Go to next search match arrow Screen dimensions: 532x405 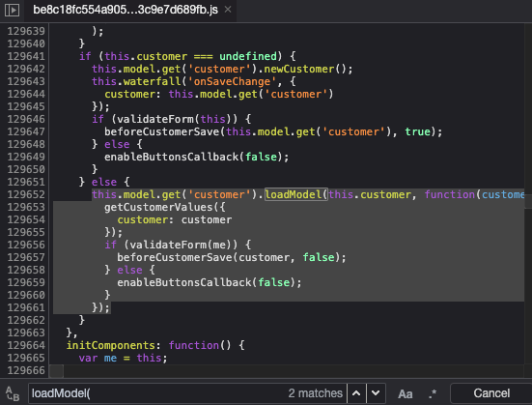(x=376, y=393)
